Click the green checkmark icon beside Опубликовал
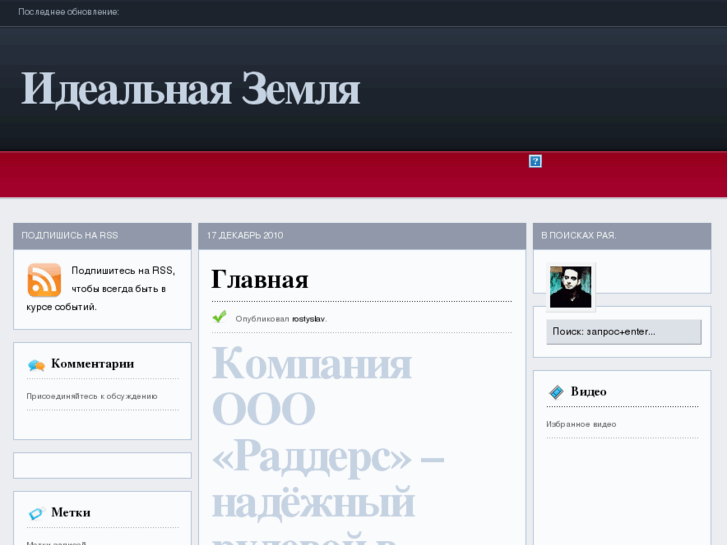Viewport: 727px width, 545px height. [219, 316]
